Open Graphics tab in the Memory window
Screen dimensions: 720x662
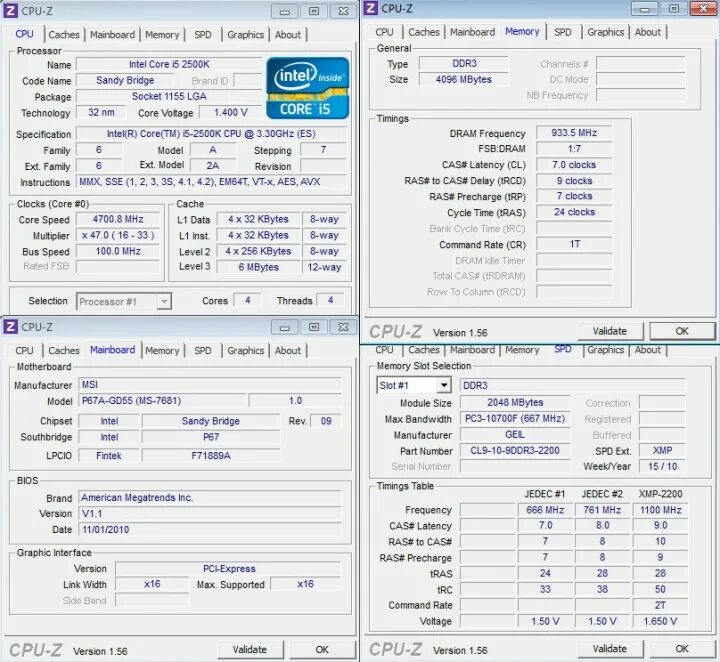(x=606, y=32)
